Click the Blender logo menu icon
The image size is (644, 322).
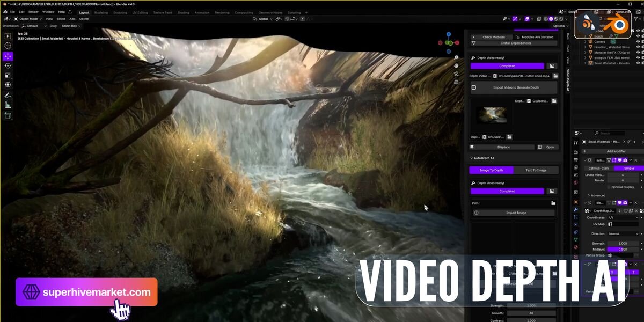[x=5, y=11]
